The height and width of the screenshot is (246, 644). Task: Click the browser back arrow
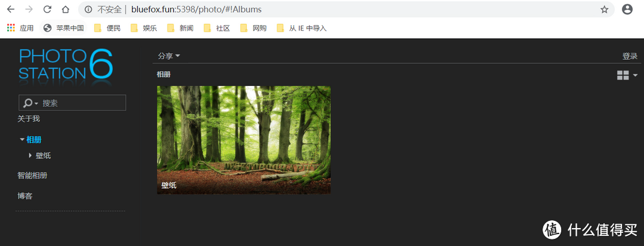11,10
